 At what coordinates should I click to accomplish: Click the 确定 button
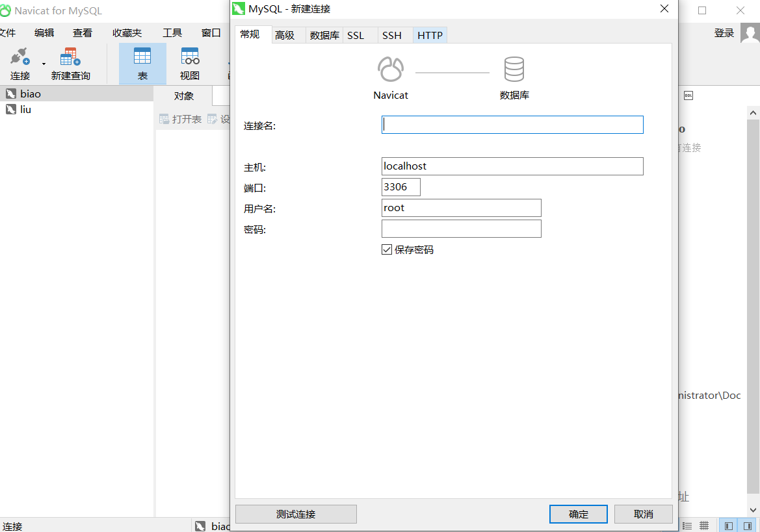(578, 514)
